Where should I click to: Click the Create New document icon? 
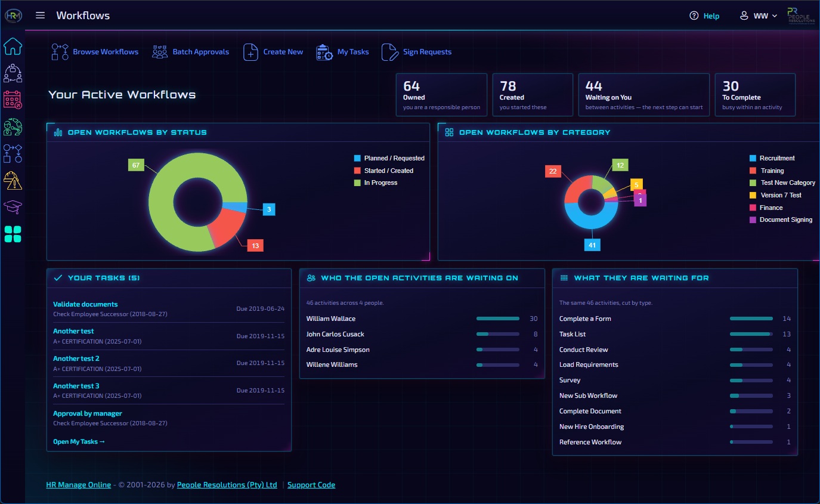point(250,52)
